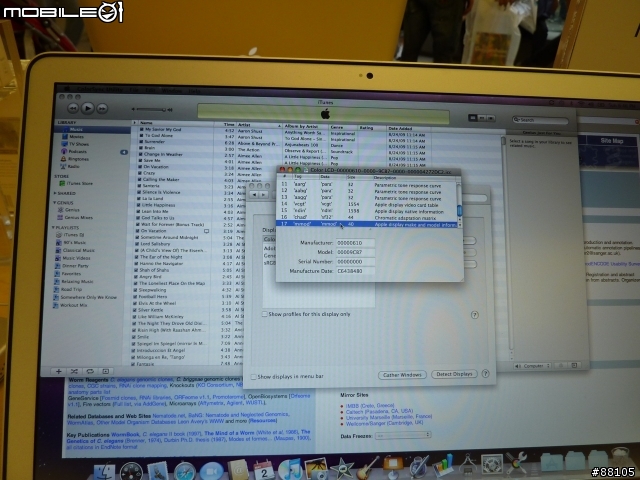This screenshot has width=640, height=480.
Task: Click the Manufacturer field in profile window
Action: point(355,242)
